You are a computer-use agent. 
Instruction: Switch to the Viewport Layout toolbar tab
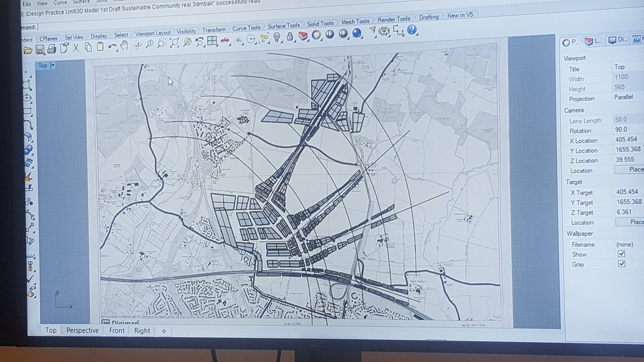(x=153, y=33)
